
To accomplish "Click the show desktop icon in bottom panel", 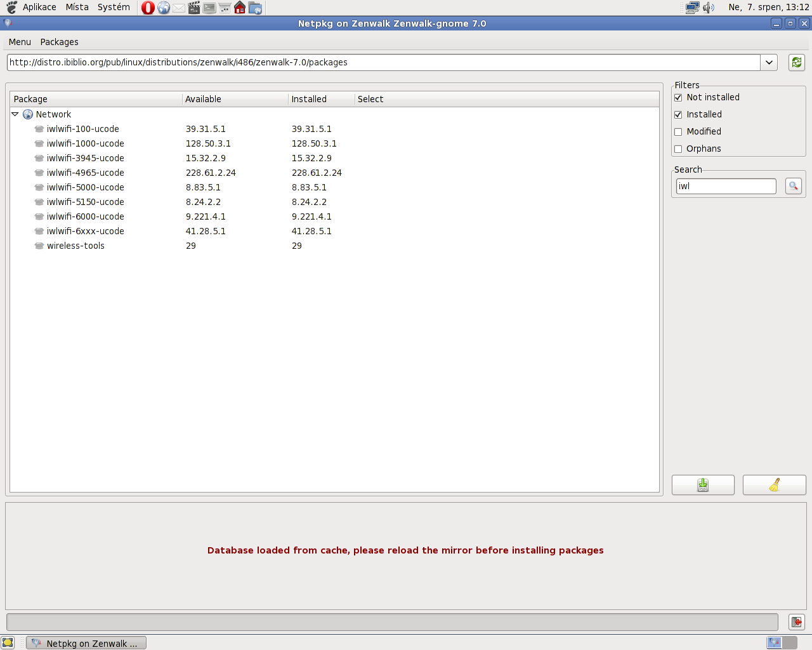I will [x=8, y=643].
